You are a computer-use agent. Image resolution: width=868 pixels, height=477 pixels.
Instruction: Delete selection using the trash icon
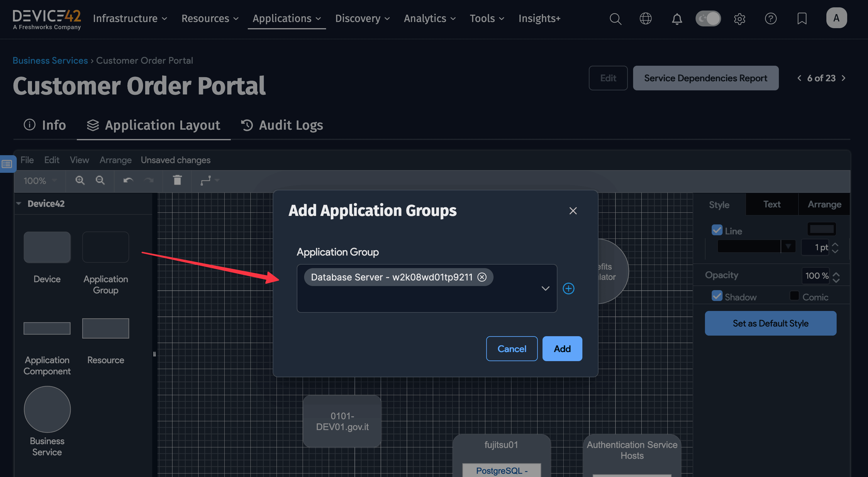click(x=177, y=181)
